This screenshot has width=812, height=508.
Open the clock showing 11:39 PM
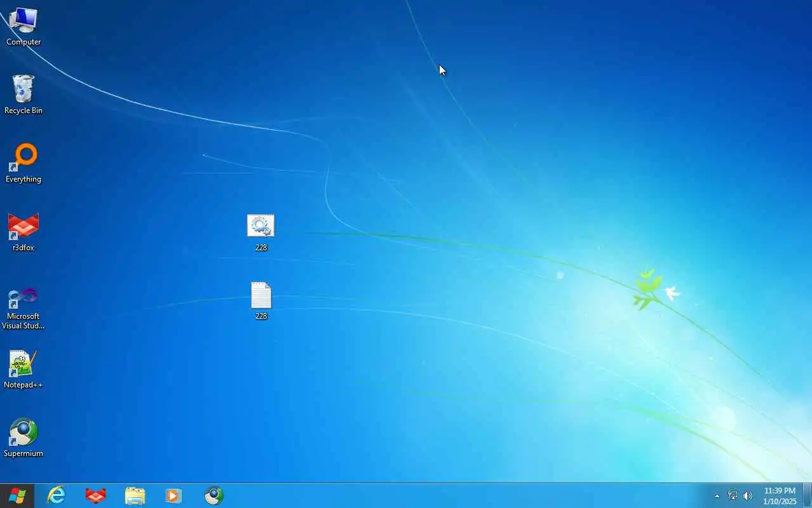click(780, 496)
